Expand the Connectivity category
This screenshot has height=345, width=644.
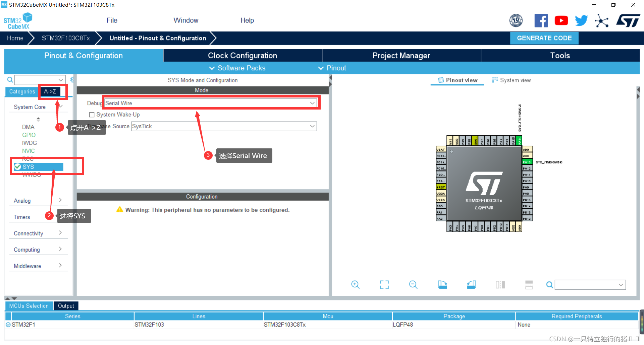coord(38,233)
